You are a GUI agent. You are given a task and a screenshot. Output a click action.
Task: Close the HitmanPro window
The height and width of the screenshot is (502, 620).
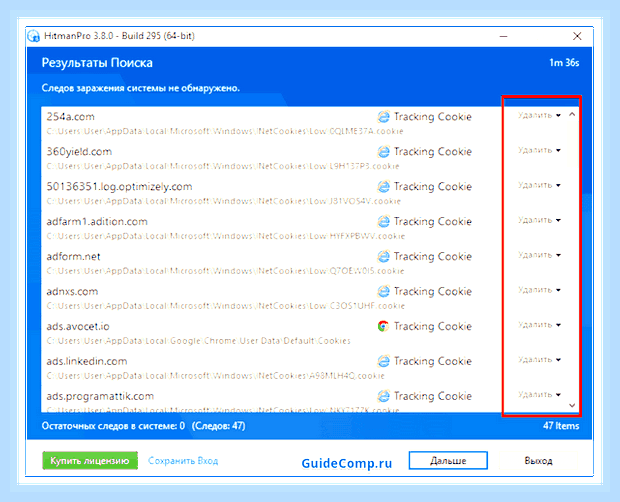pos(577,36)
